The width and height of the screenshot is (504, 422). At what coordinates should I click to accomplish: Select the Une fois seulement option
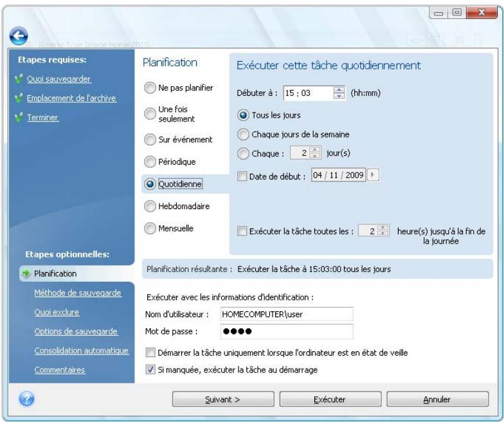150,113
